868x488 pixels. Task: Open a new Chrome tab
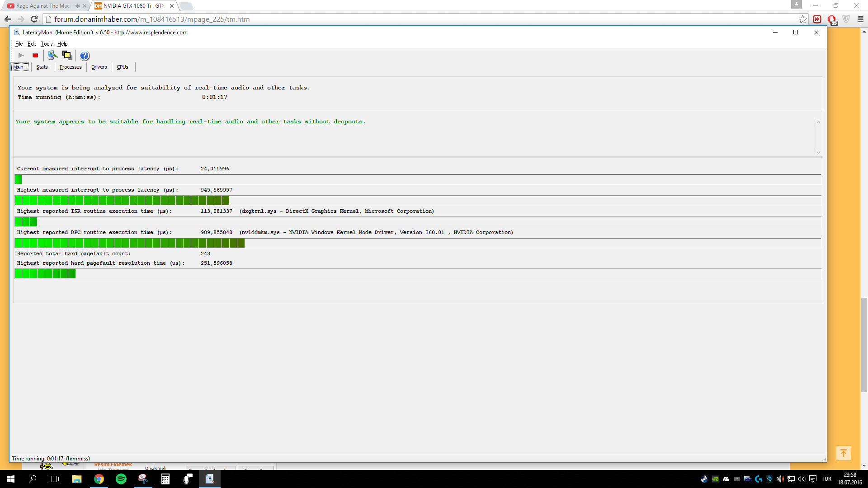tap(186, 6)
